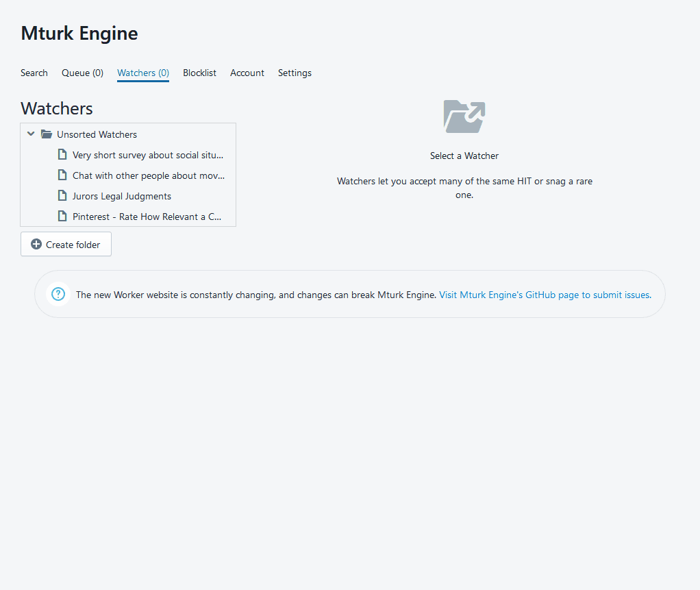This screenshot has width=700, height=590.
Task: Open the Account tab
Action: (x=247, y=73)
